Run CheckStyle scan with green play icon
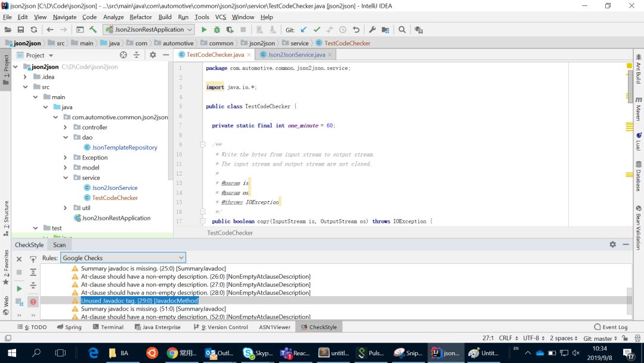The width and height of the screenshot is (644, 363). click(19, 288)
